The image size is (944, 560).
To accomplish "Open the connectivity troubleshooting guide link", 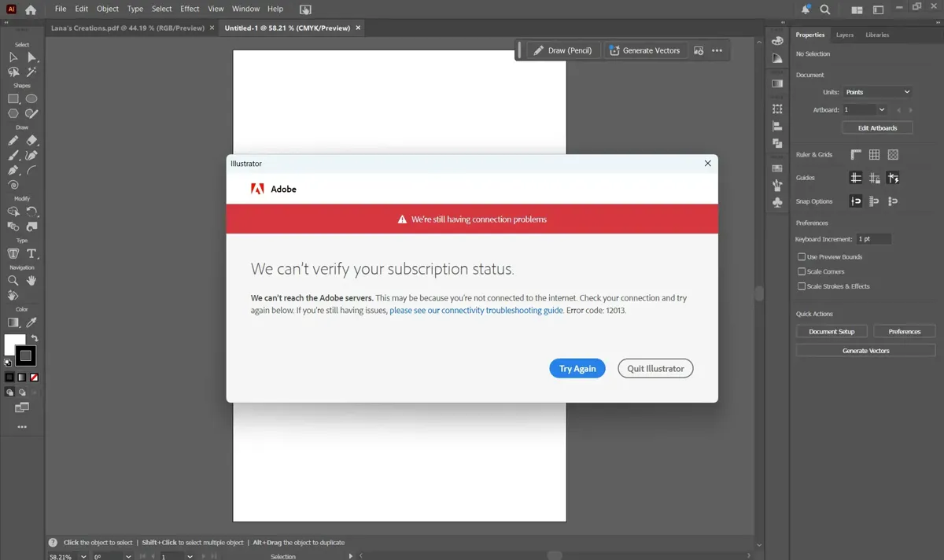I will click(476, 311).
